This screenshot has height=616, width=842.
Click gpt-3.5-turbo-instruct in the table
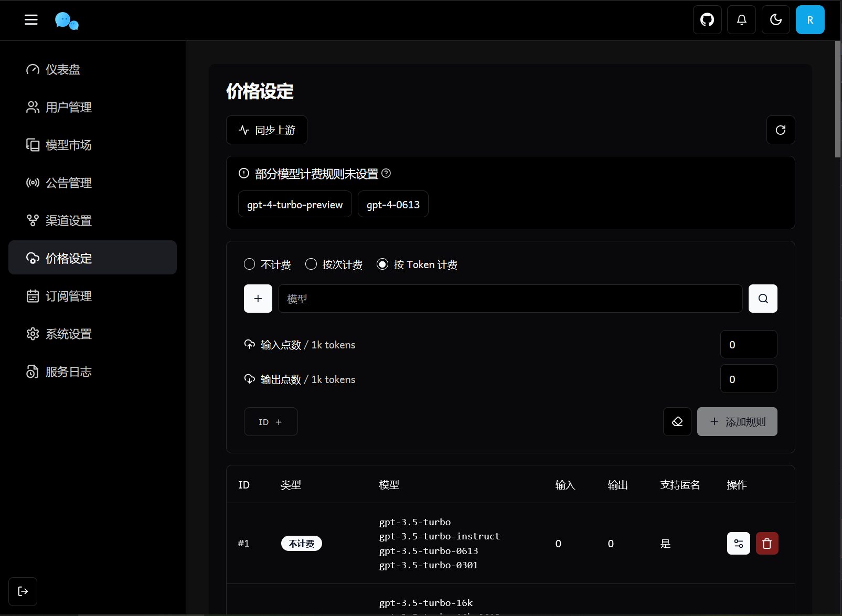pos(440,536)
